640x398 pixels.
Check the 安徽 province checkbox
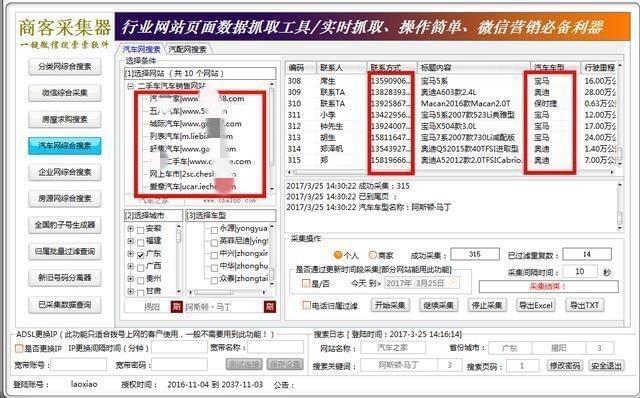pyautogui.click(x=140, y=229)
